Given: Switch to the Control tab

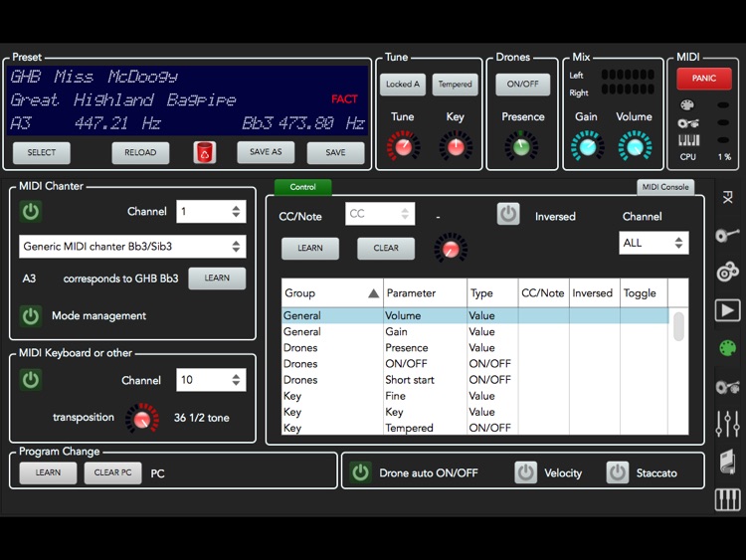Looking at the screenshot, I should pyautogui.click(x=302, y=187).
